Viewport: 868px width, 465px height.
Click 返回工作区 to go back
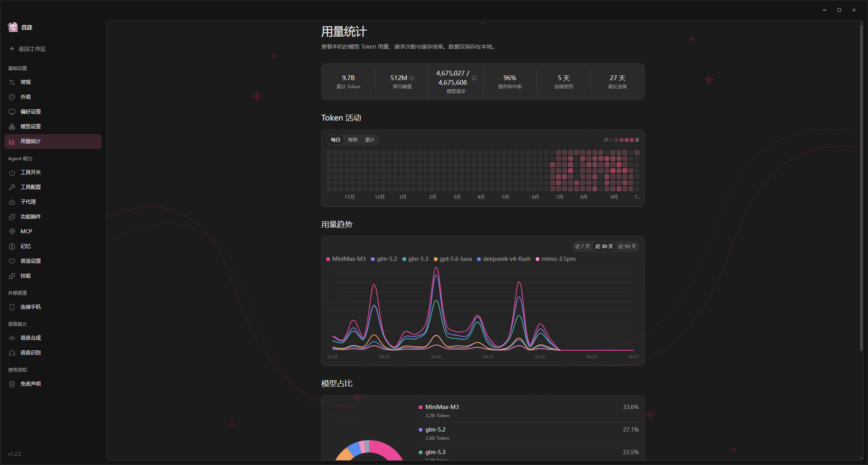click(x=32, y=49)
